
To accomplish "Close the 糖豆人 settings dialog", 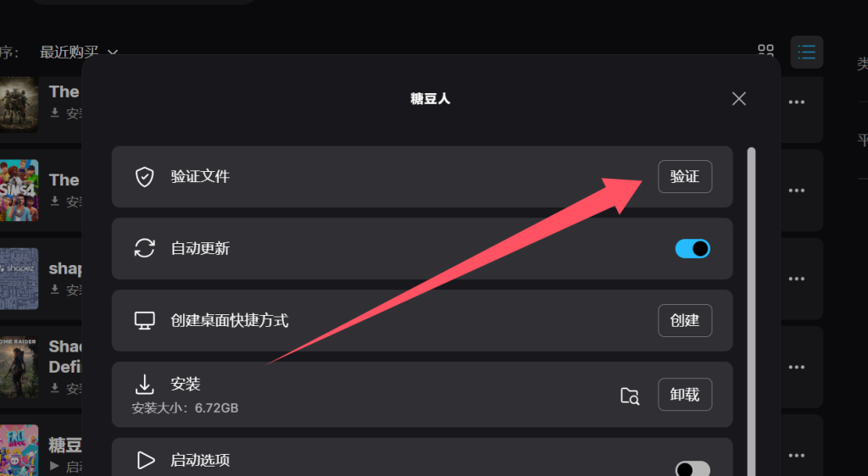I will click(739, 99).
